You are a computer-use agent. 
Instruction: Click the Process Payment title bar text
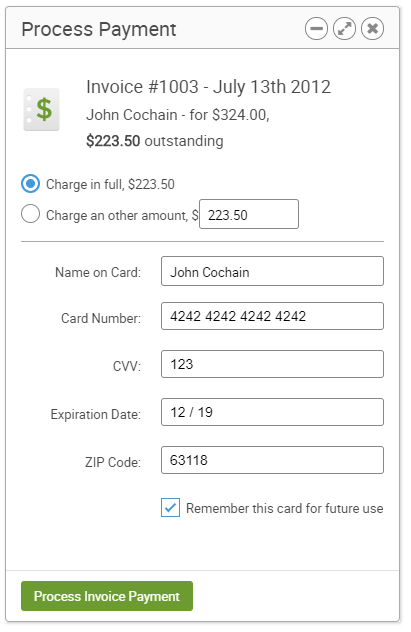point(99,29)
